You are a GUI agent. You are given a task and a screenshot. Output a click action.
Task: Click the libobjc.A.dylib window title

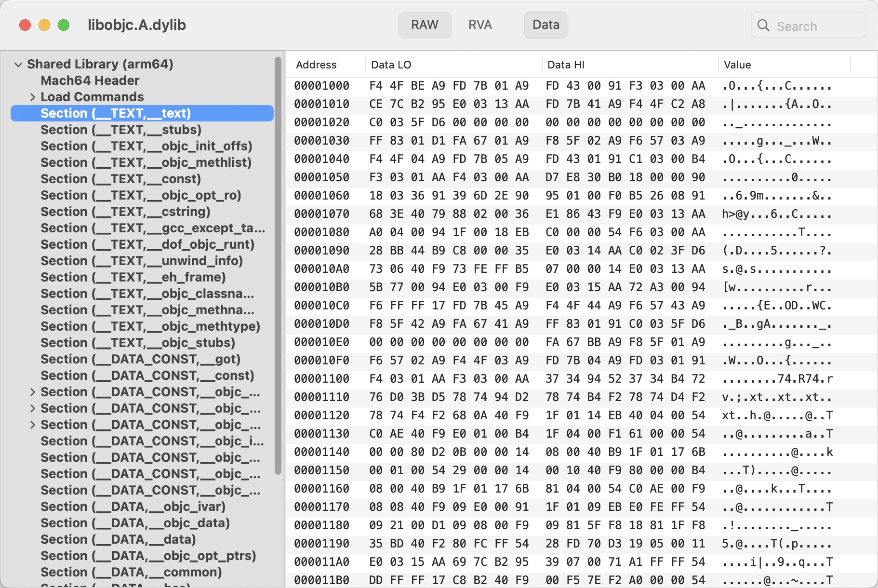[x=137, y=25]
